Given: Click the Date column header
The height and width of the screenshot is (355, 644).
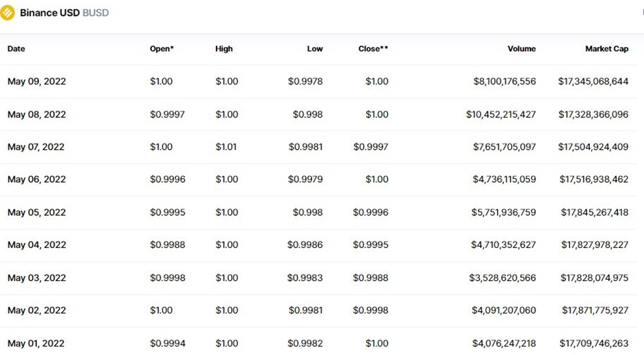Looking at the screenshot, I should [17, 49].
